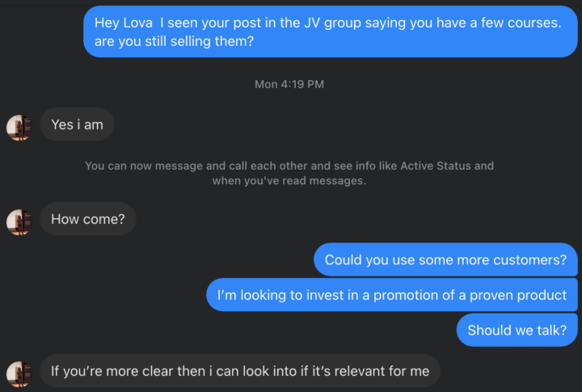Click the "How come?" message bubble
This screenshot has height=392, width=582.
pyautogui.click(x=88, y=219)
